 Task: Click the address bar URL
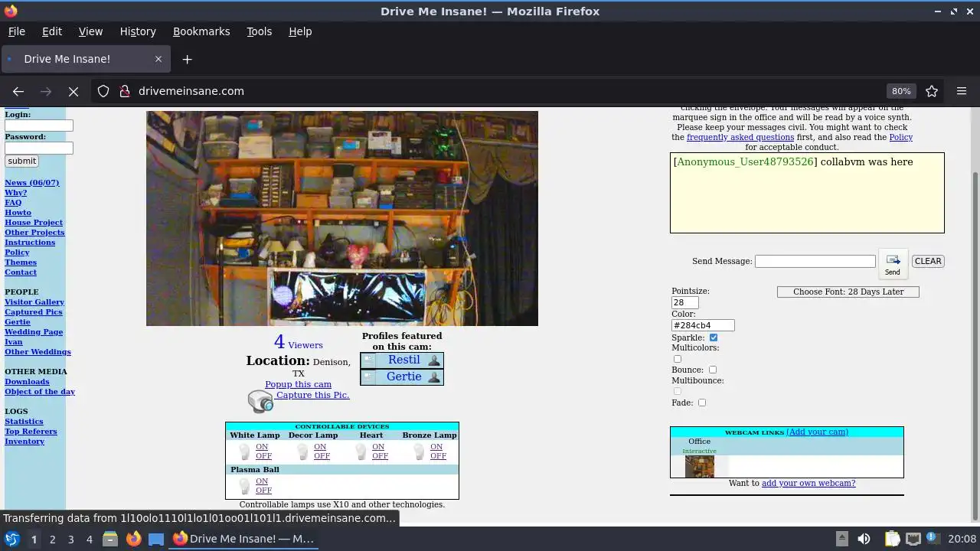click(191, 91)
